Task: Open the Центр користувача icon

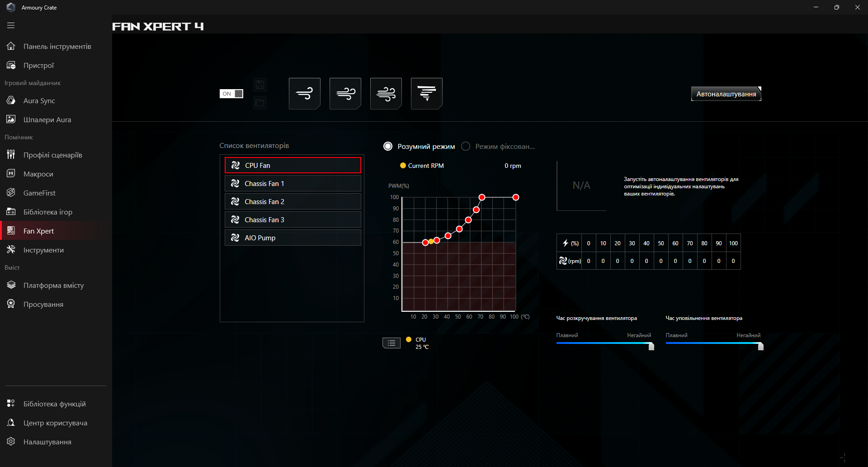Action: tap(11, 423)
